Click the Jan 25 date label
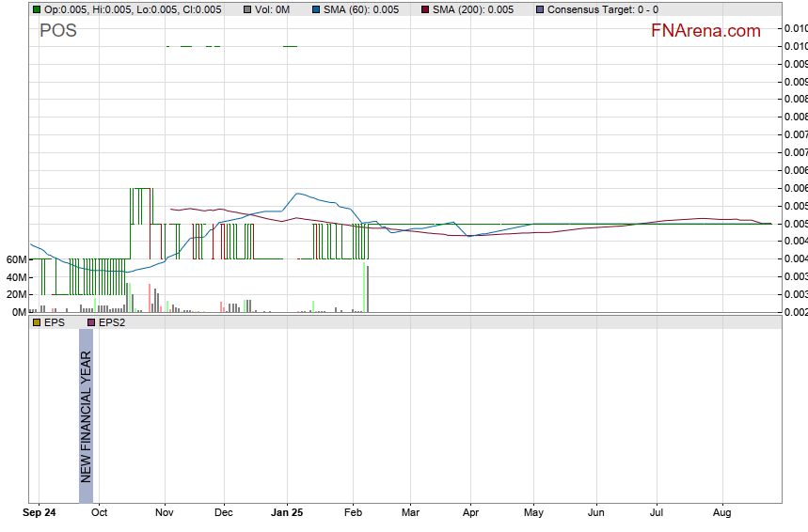The height and width of the screenshot is (532, 808). (287, 513)
